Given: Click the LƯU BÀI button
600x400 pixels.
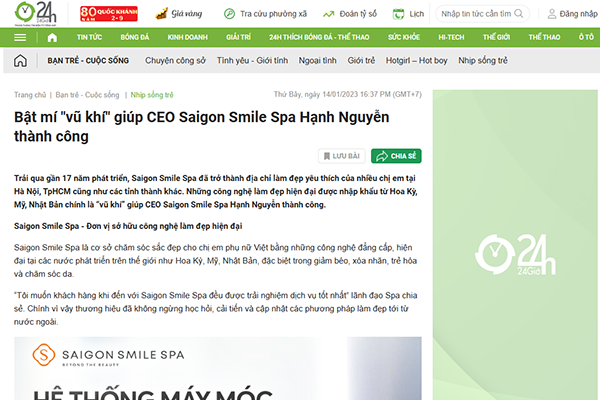Looking at the screenshot, I should tap(342, 156).
